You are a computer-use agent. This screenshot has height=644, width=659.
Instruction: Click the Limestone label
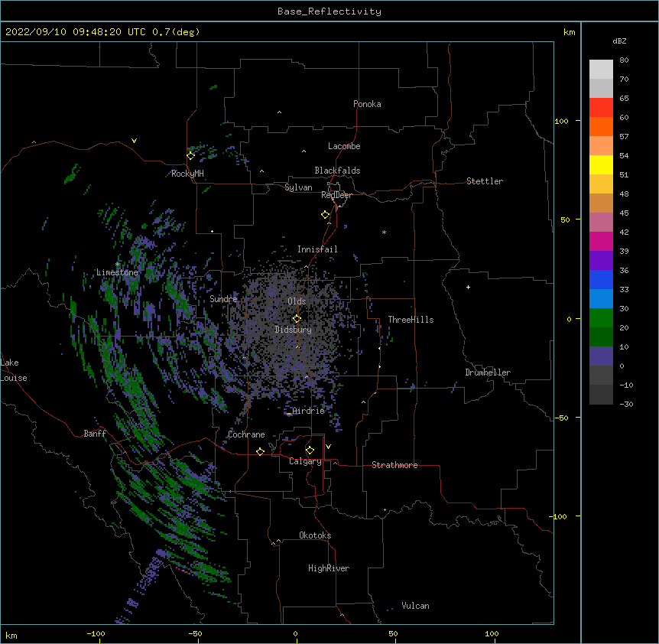117,272
